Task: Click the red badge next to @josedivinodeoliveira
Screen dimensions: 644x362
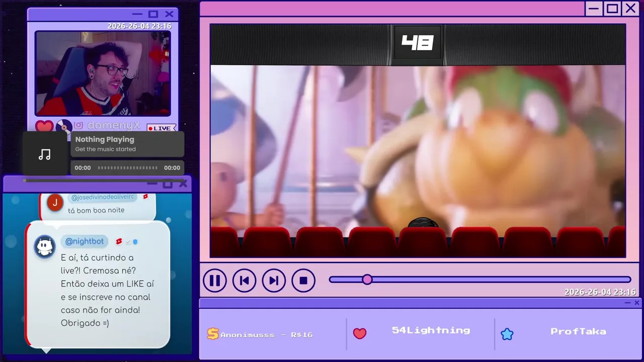Action: pos(145,197)
